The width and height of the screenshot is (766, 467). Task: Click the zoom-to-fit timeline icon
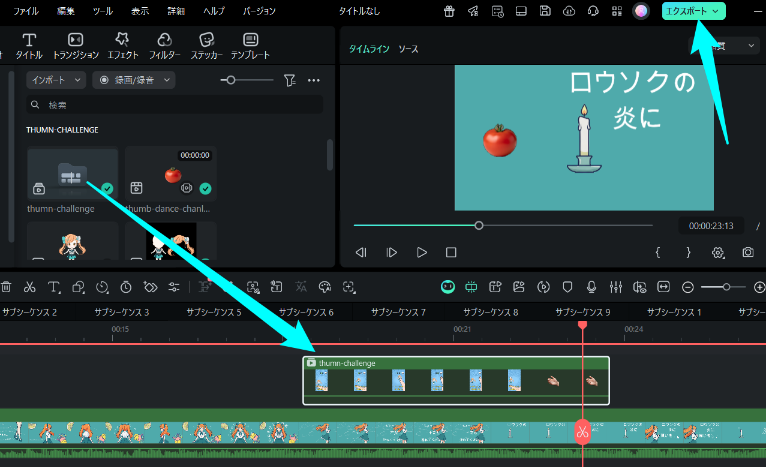point(663,287)
